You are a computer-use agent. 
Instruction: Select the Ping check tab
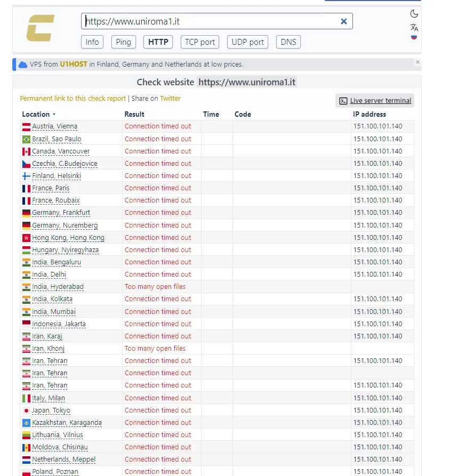(123, 42)
